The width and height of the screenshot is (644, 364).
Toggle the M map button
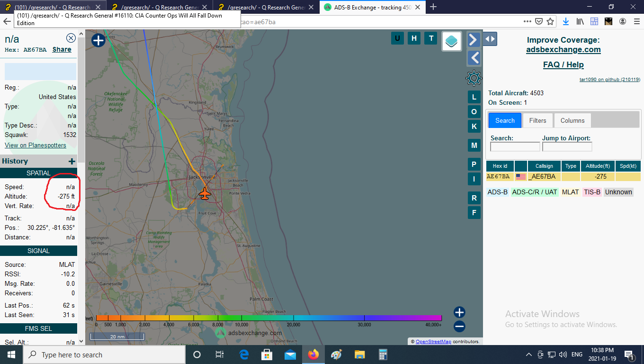pos(474,145)
